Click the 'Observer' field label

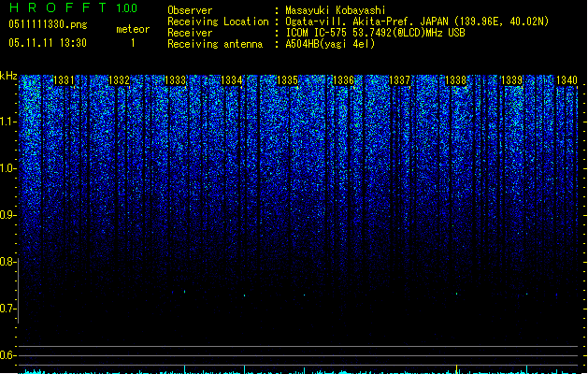[190, 10]
